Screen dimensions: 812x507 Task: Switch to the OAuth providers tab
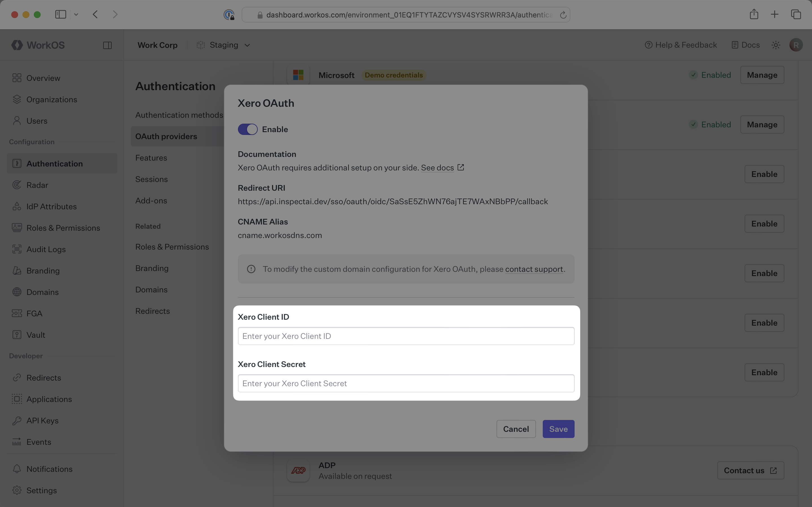coord(166,136)
